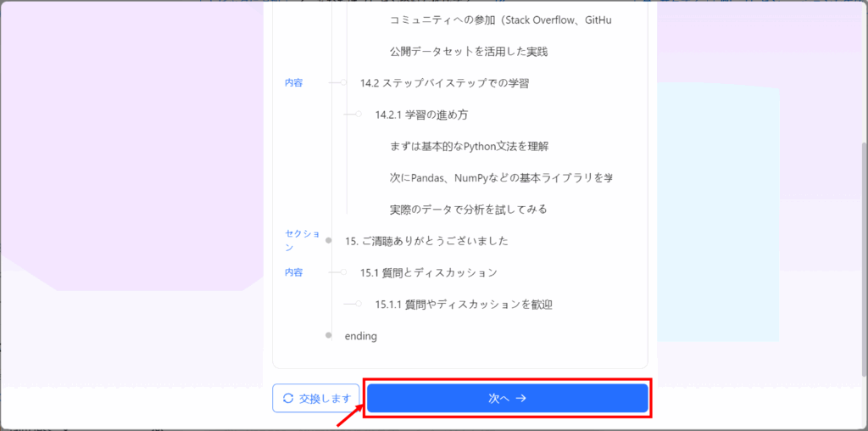Click text 次にPandas、NumPyなどの基本ライブラリ
Viewport: 868px width, 431px height.
501,178
